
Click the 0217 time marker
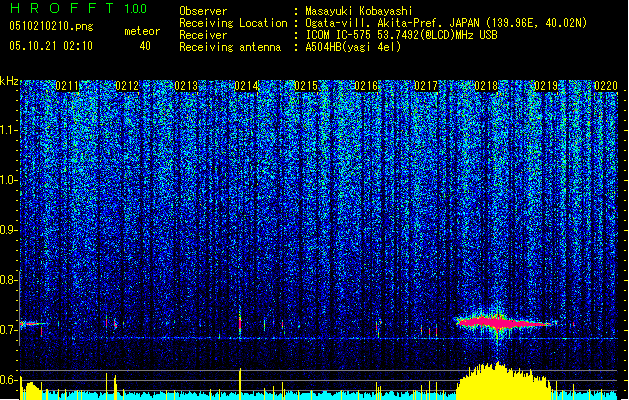(x=426, y=86)
